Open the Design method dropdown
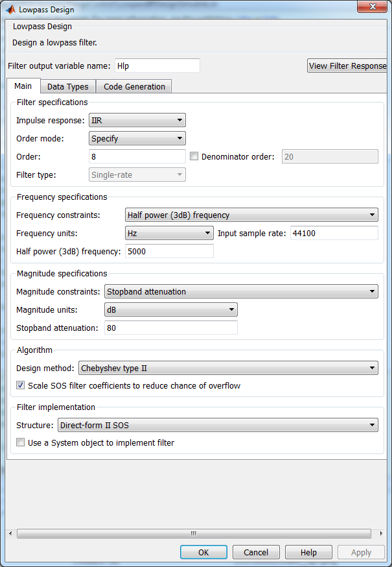Screen dimensions: 392x567 click(x=228, y=368)
